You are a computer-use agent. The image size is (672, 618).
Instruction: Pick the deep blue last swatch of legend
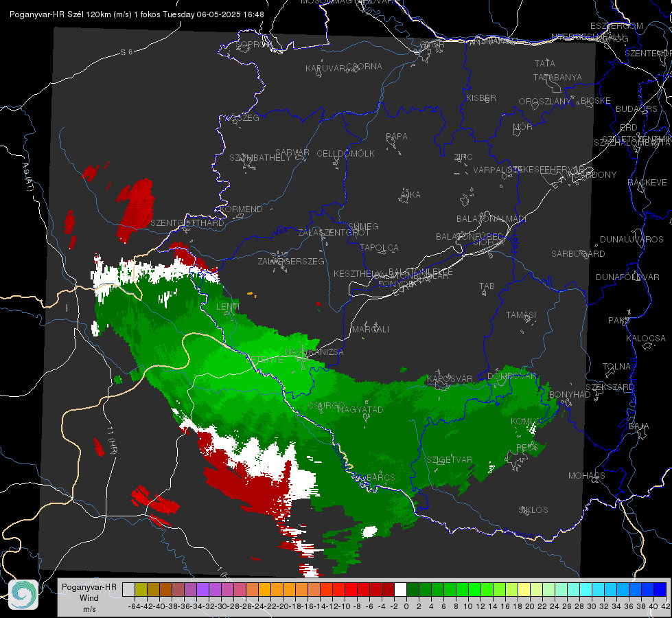click(660, 589)
